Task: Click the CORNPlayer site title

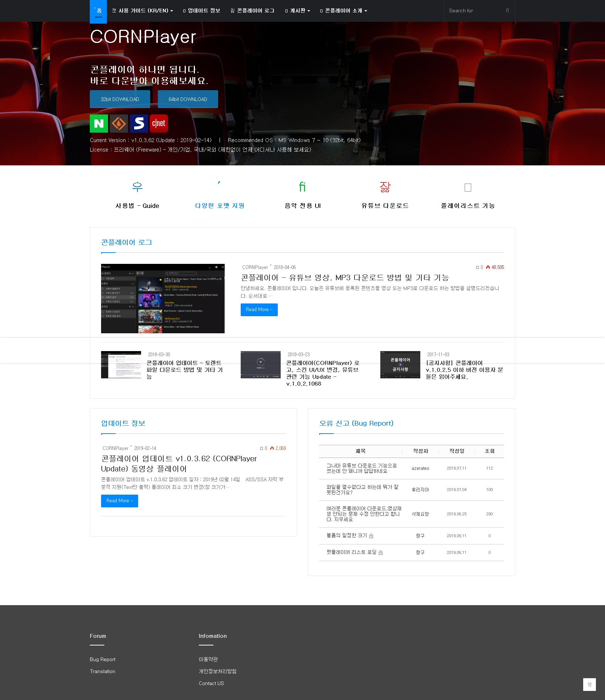Action: pyautogui.click(x=143, y=37)
